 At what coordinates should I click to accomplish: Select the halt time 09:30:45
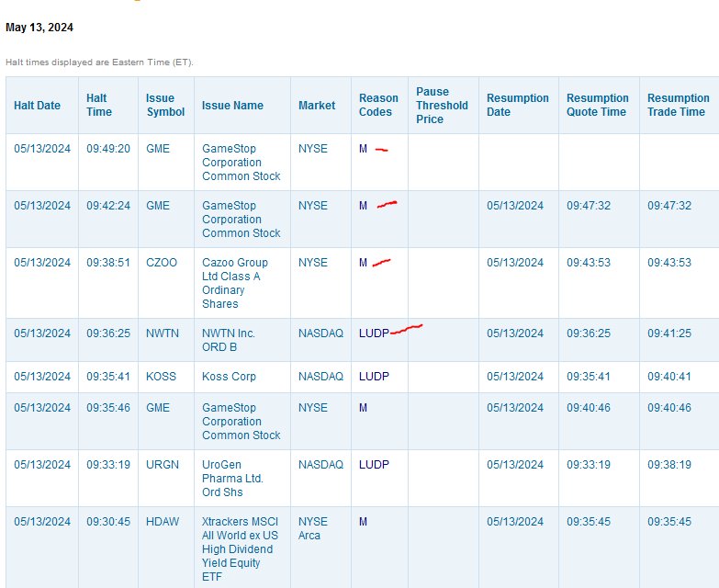coord(108,522)
